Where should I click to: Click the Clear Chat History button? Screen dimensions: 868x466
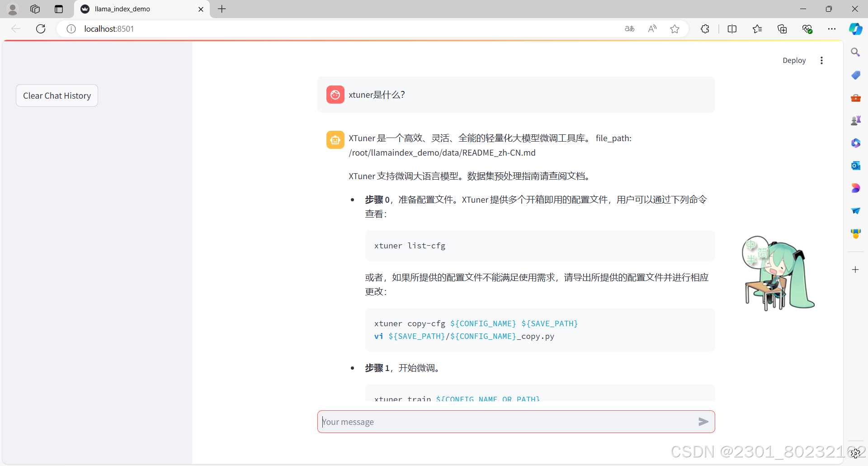pyautogui.click(x=57, y=95)
